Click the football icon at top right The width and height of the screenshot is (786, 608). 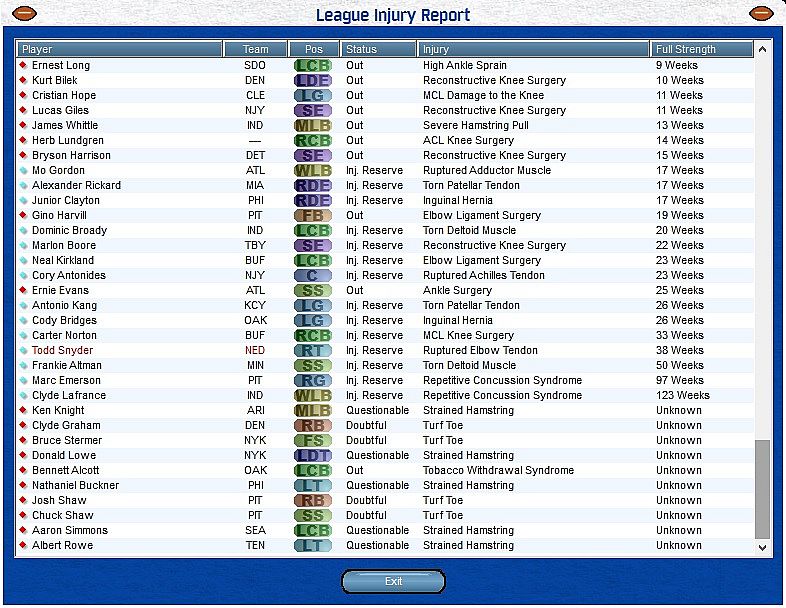coord(761,13)
